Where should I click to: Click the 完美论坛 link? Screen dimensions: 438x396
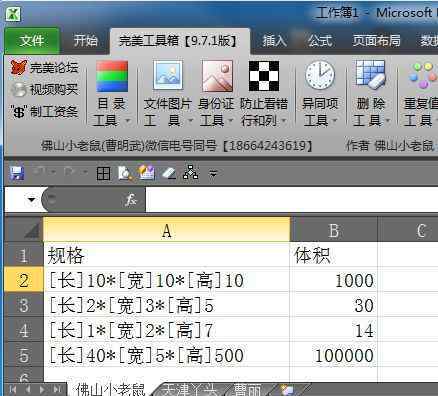coord(44,68)
